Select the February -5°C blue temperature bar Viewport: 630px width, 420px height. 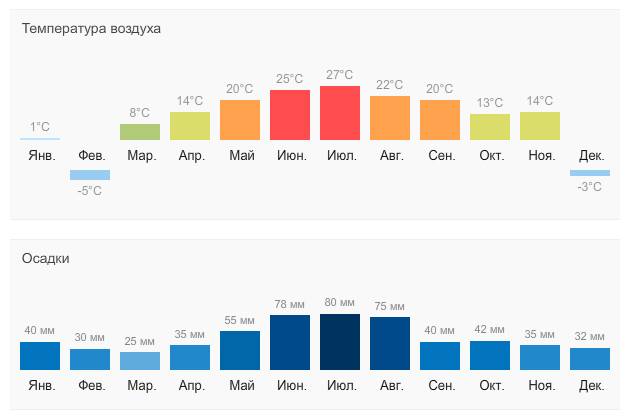point(90,175)
